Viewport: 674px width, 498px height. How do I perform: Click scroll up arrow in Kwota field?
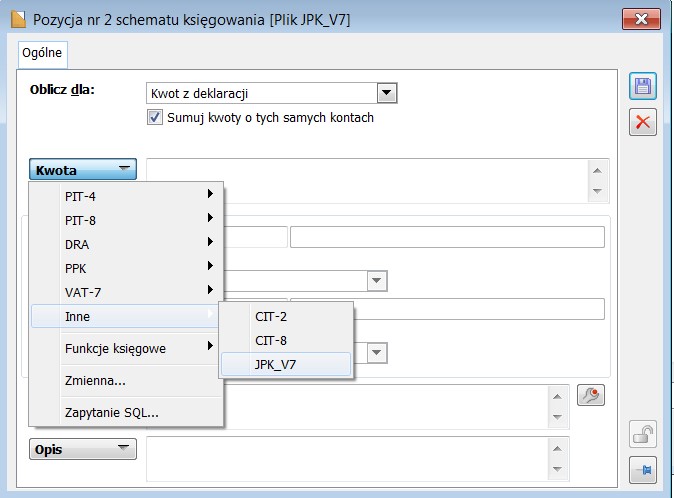click(597, 171)
